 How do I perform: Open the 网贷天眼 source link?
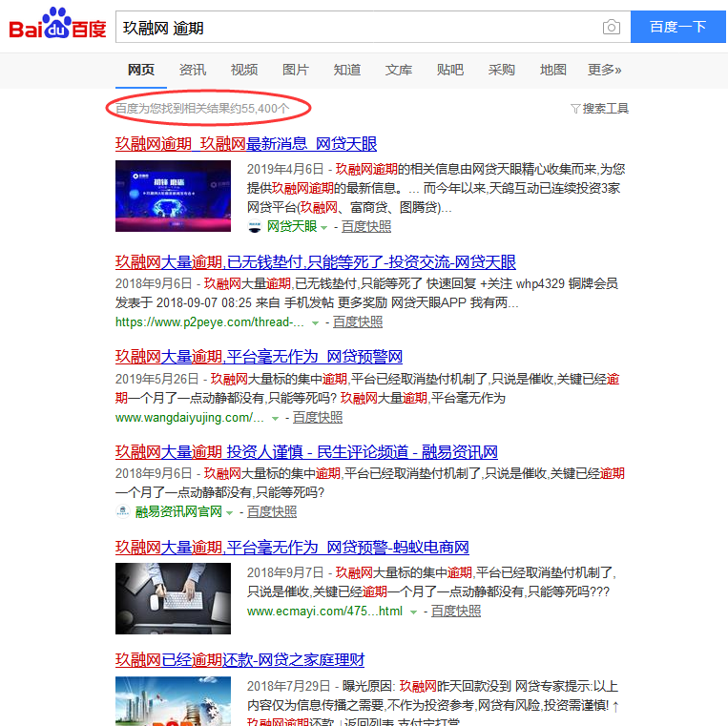[x=292, y=226]
